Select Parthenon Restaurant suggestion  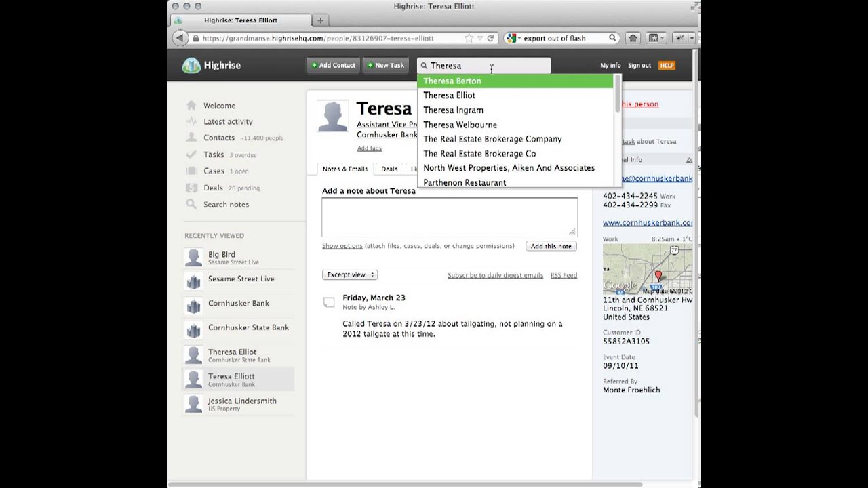[x=515, y=182]
